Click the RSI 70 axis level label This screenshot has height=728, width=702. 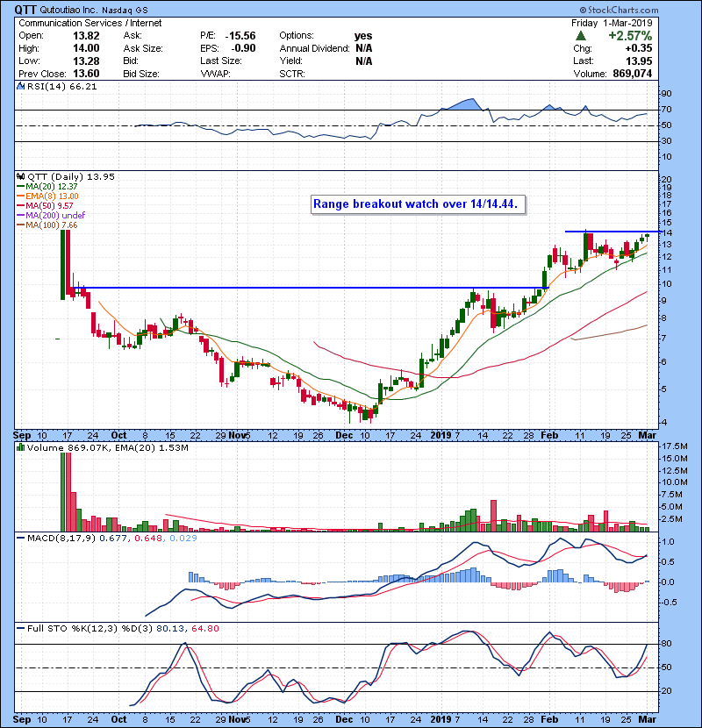pyautogui.click(x=666, y=110)
